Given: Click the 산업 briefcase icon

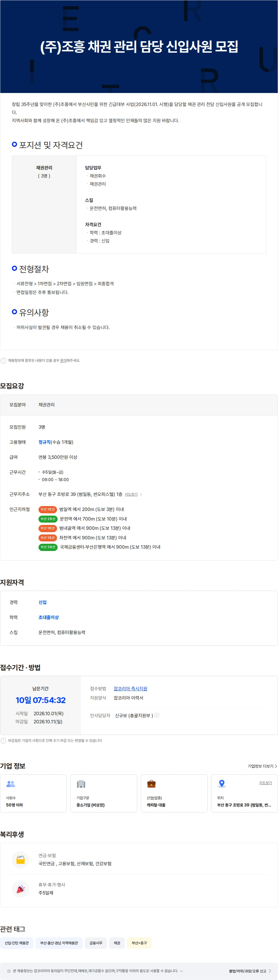Looking at the screenshot, I should 151,784.
